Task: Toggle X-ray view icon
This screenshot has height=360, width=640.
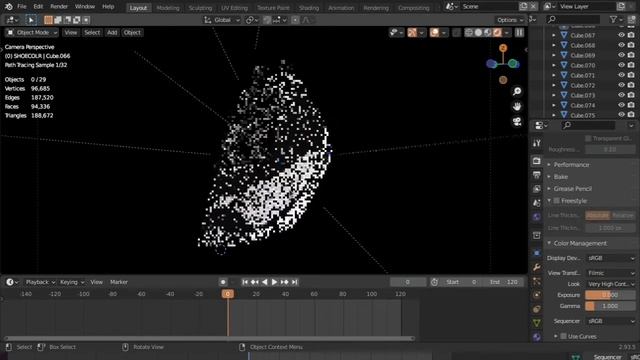Action: coord(457,32)
